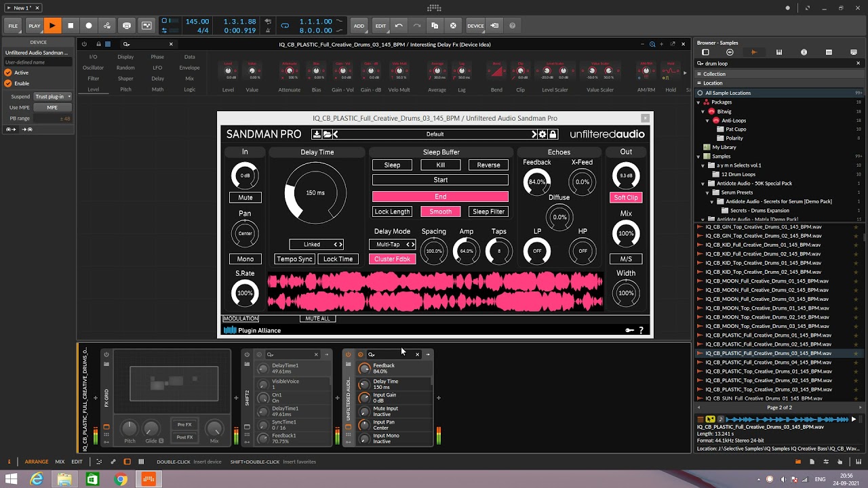Click Sandman Pro preset lock icon

[553, 134]
